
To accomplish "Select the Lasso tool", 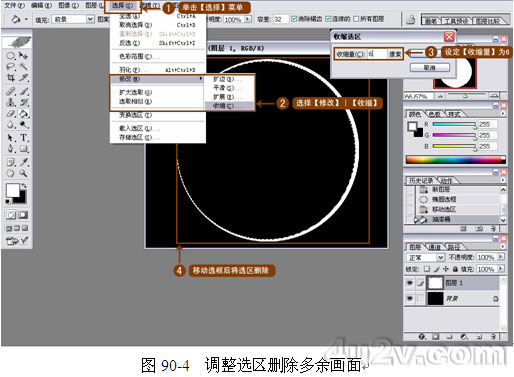I will (11, 66).
